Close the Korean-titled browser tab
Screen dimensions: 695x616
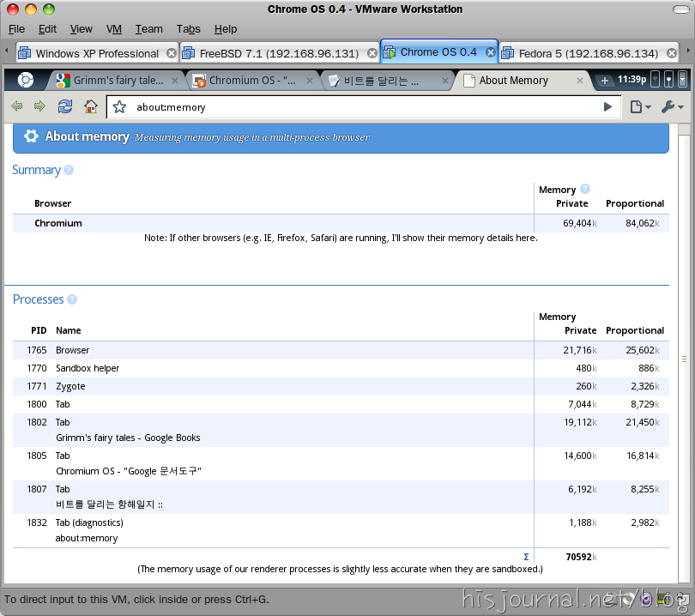445,81
